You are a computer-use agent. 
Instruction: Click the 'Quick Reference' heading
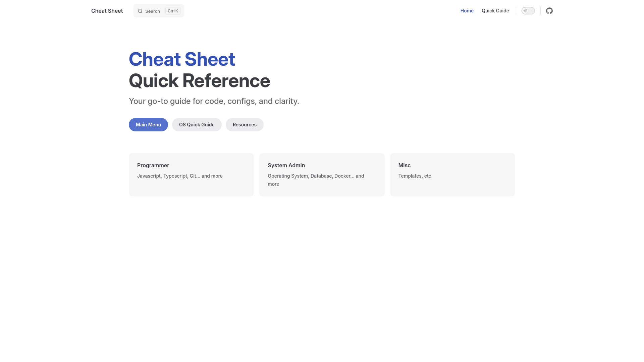click(x=199, y=81)
